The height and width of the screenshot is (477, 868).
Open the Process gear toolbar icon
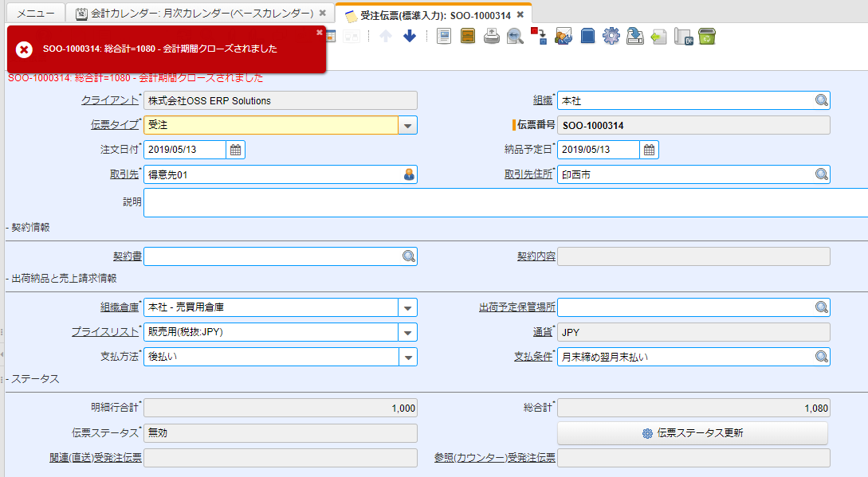click(x=611, y=37)
